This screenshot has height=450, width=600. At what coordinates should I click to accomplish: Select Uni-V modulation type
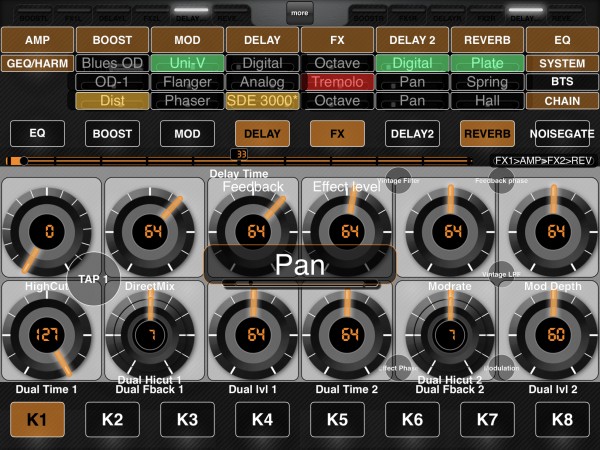(x=187, y=63)
